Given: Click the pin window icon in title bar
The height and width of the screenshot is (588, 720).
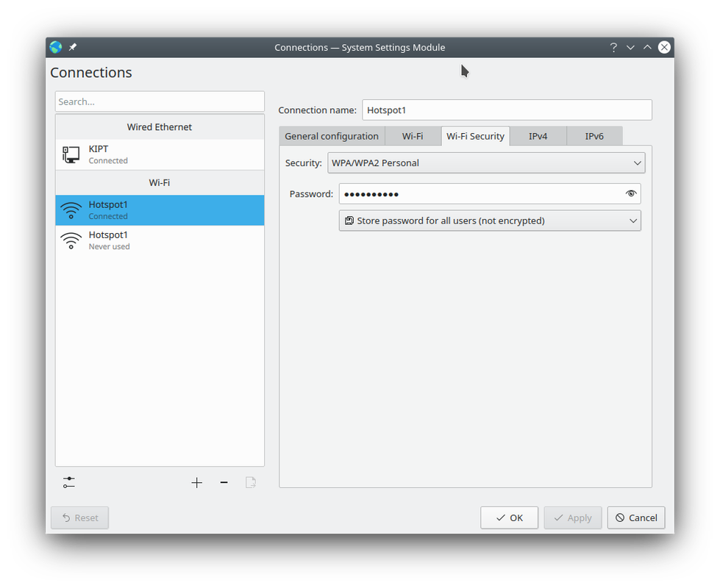Looking at the screenshot, I should [x=73, y=47].
